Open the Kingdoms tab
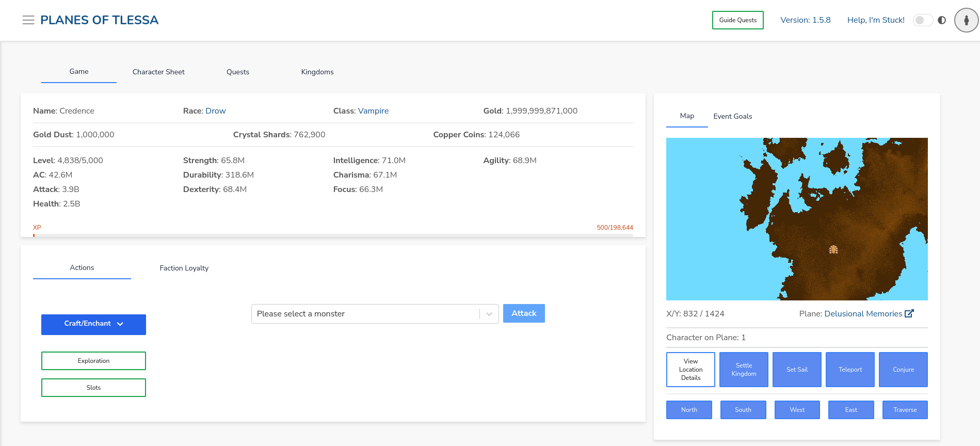 (317, 72)
